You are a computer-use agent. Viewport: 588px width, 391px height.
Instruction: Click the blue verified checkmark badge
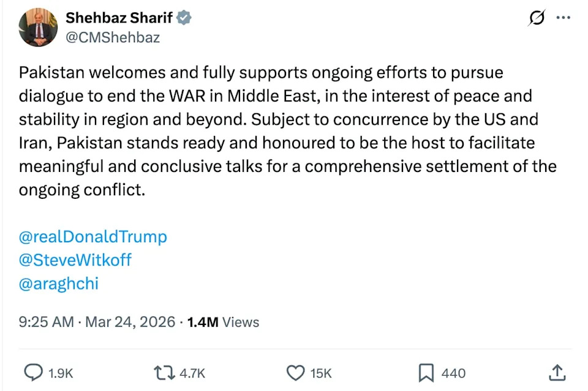point(184,18)
